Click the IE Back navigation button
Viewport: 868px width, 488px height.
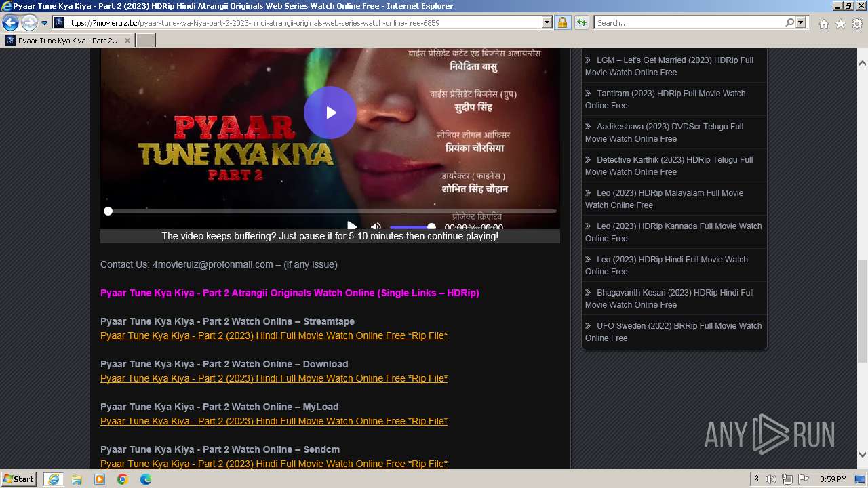pos(10,22)
